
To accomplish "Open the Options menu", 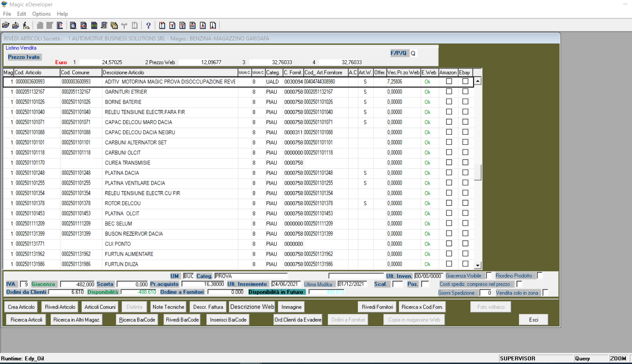I will click(x=41, y=14).
